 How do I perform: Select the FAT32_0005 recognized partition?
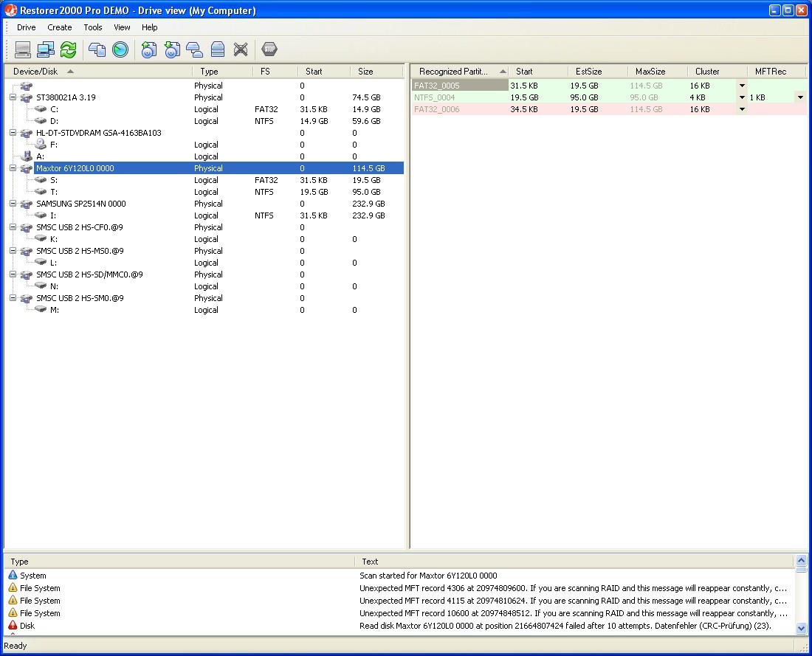coord(460,86)
